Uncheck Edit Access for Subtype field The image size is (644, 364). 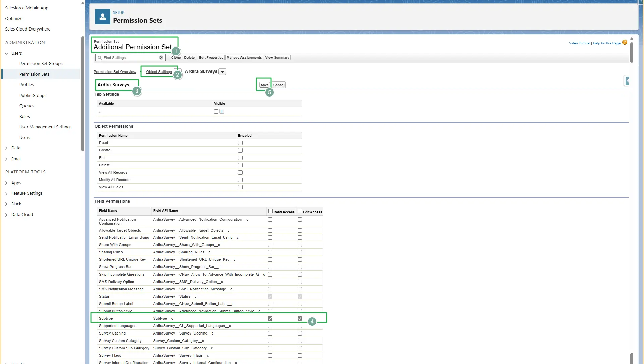coord(300,319)
